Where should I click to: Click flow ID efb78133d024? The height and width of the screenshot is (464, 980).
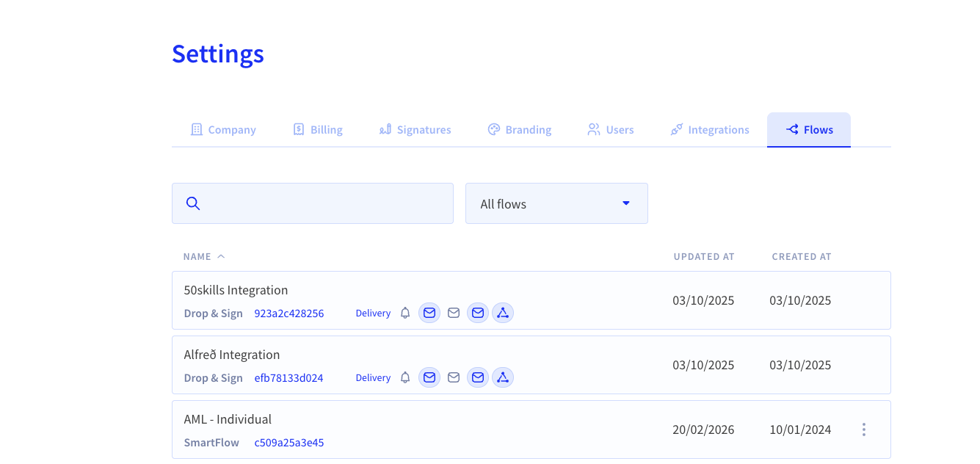tap(288, 378)
